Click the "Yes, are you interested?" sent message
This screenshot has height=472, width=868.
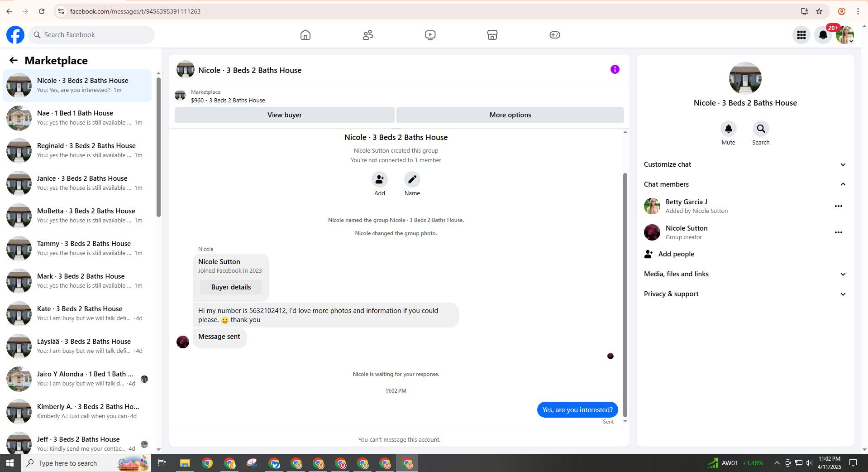pos(577,410)
